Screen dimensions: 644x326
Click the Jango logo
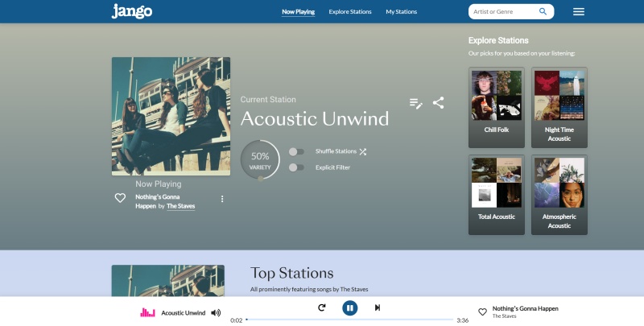coord(132,11)
